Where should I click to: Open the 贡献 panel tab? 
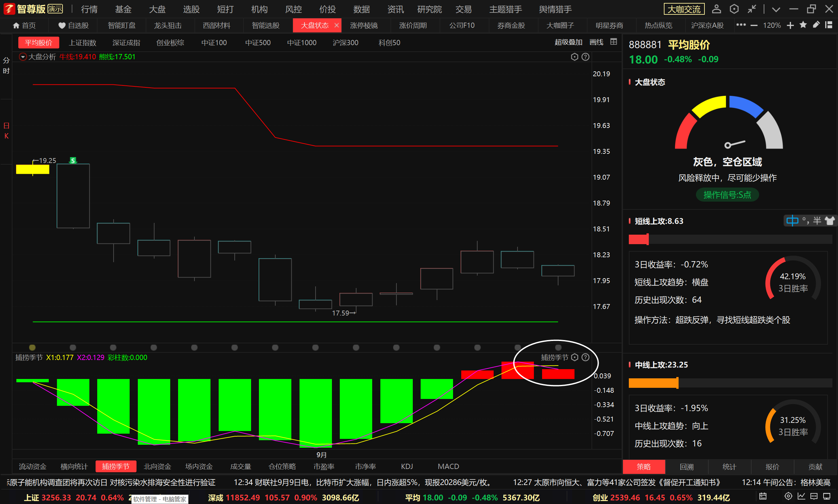[x=815, y=467]
